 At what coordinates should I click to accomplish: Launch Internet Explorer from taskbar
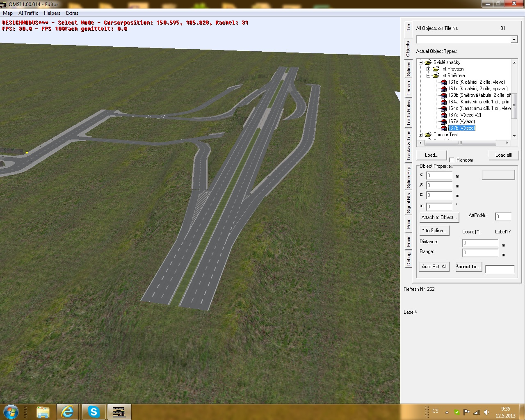68,411
